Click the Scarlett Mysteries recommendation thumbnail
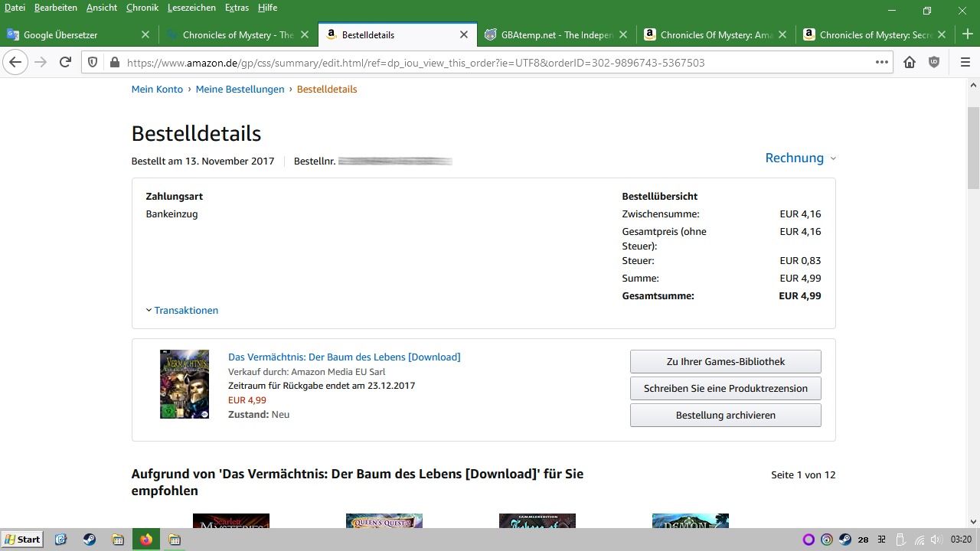The image size is (980, 551). point(230,521)
